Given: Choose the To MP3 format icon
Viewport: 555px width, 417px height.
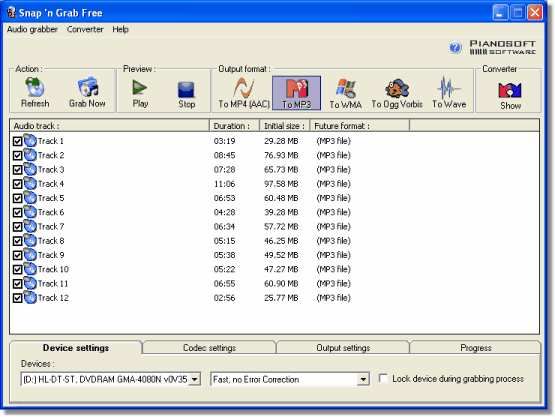Looking at the screenshot, I should pos(297,93).
